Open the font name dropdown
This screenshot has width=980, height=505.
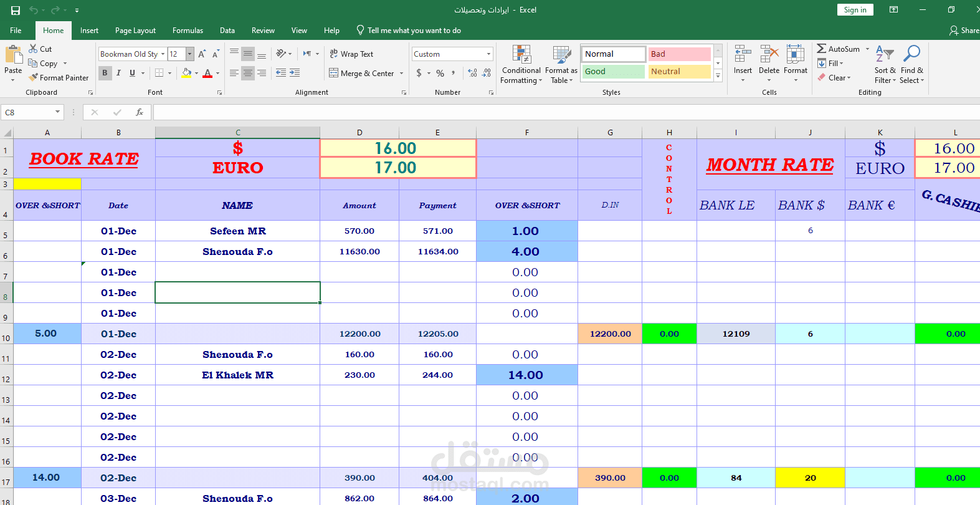(163, 54)
